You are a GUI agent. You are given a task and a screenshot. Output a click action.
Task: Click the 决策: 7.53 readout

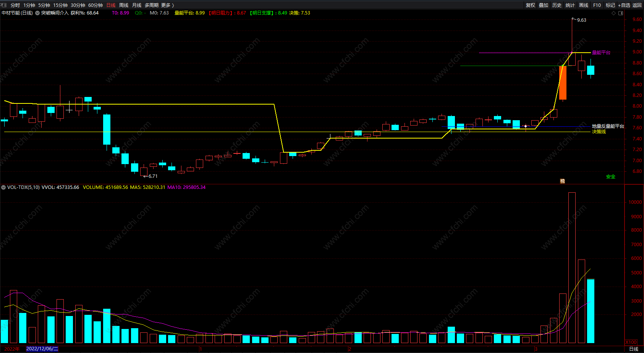[x=299, y=13]
